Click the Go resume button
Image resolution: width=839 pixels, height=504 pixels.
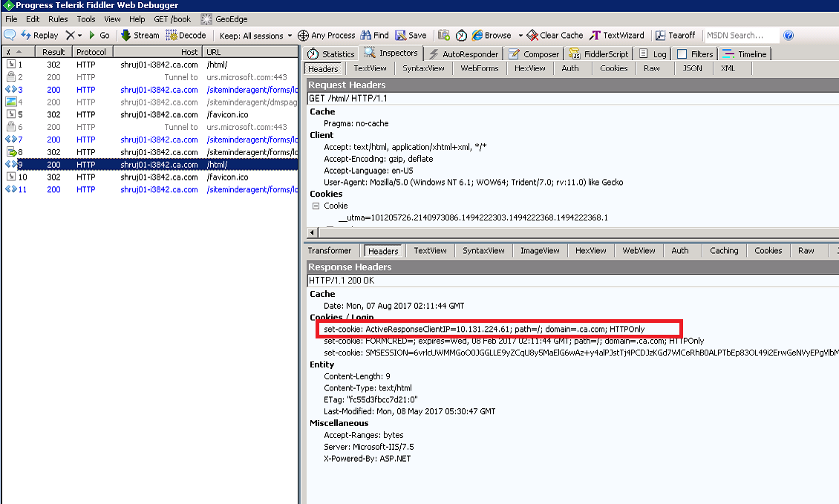[x=99, y=36]
